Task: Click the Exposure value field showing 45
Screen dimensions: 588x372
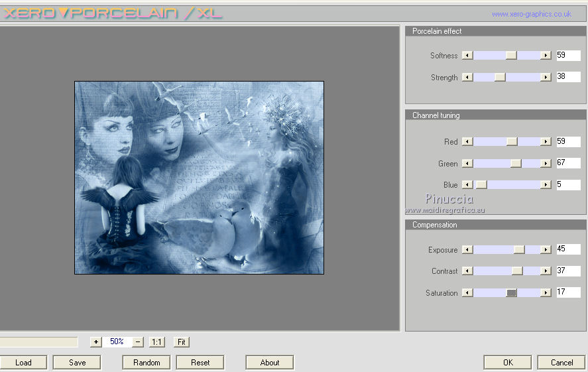Action: [x=569, y=249]
